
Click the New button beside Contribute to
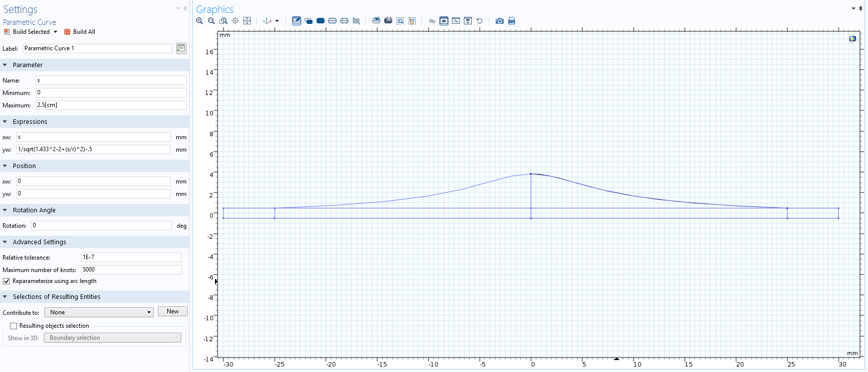pos(172,311)
